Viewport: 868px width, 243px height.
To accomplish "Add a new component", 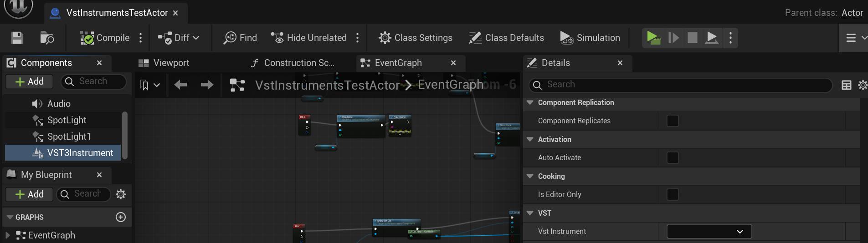I will (x=29, y=81).
